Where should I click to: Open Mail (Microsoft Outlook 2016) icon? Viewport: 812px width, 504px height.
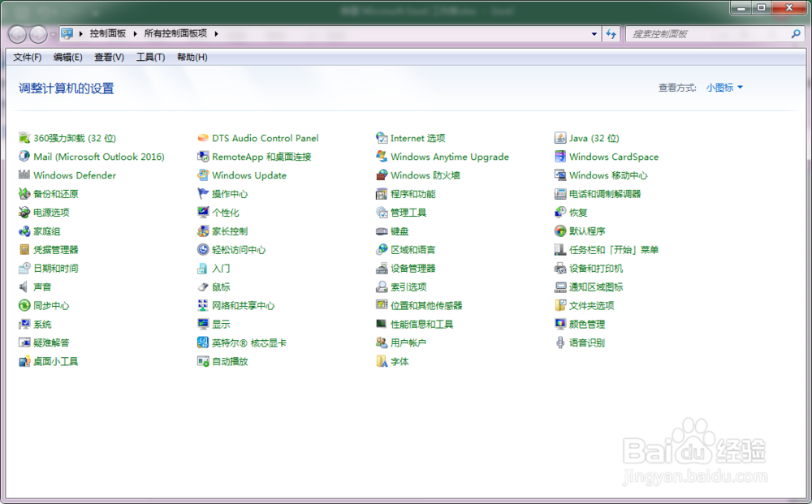[x=24, y=157]
